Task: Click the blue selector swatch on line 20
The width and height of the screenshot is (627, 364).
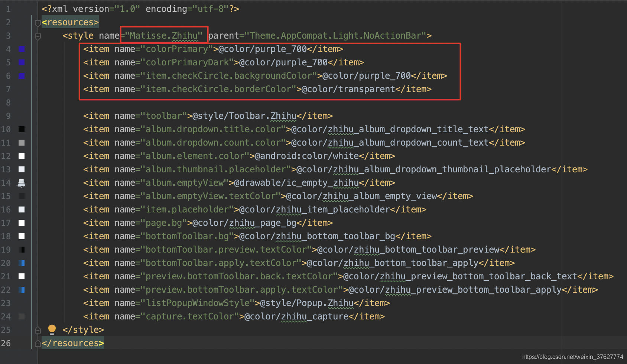Action: [x=22, y=263]
